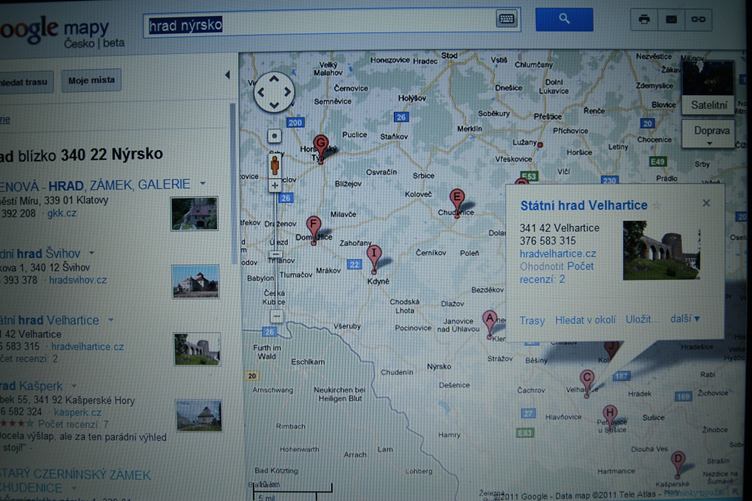
Task: Open gkk.cz link in results
Action: (x=61, y=213)
